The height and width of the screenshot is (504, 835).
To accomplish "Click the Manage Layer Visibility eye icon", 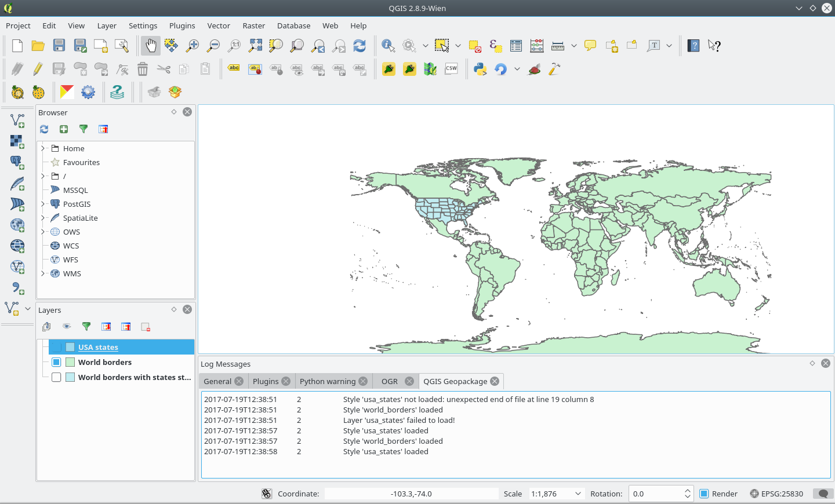I will 67,327.
